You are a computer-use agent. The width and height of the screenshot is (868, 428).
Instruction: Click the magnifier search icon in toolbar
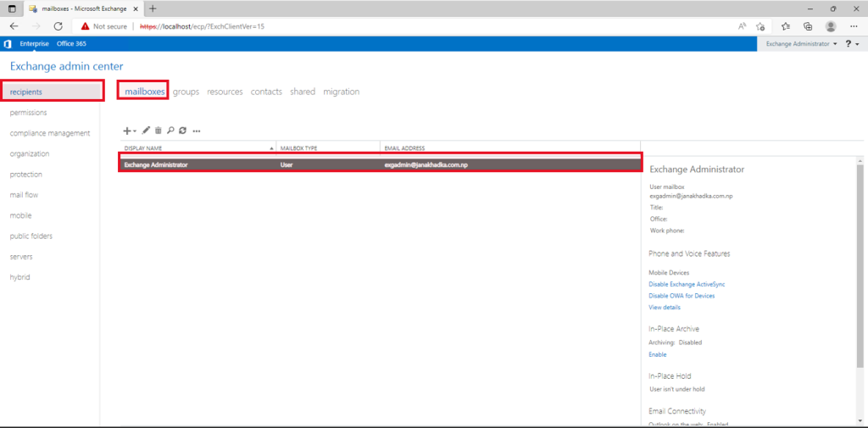coord(170,131)
